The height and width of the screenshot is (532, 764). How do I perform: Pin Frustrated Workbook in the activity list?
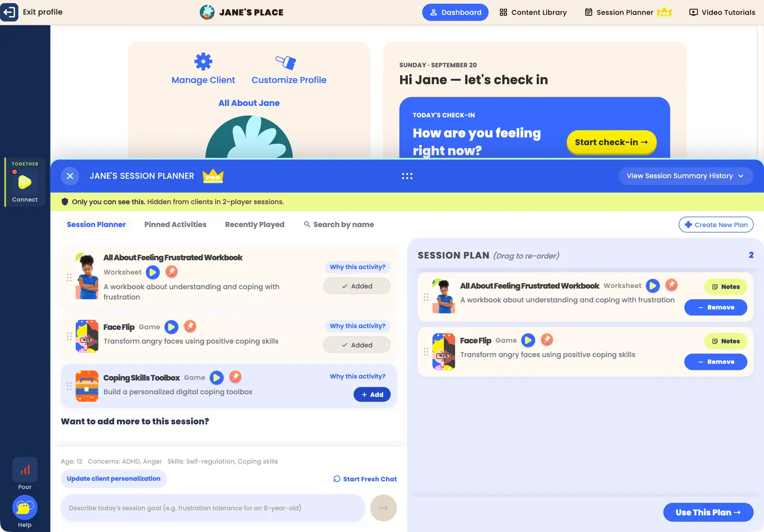tap(171, 271)
